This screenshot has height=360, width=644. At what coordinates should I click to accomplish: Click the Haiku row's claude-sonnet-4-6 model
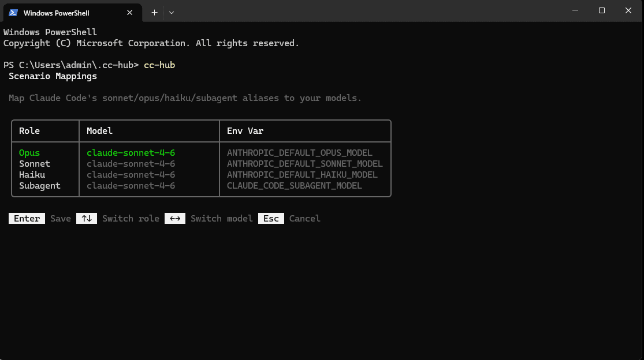(131, 175)
